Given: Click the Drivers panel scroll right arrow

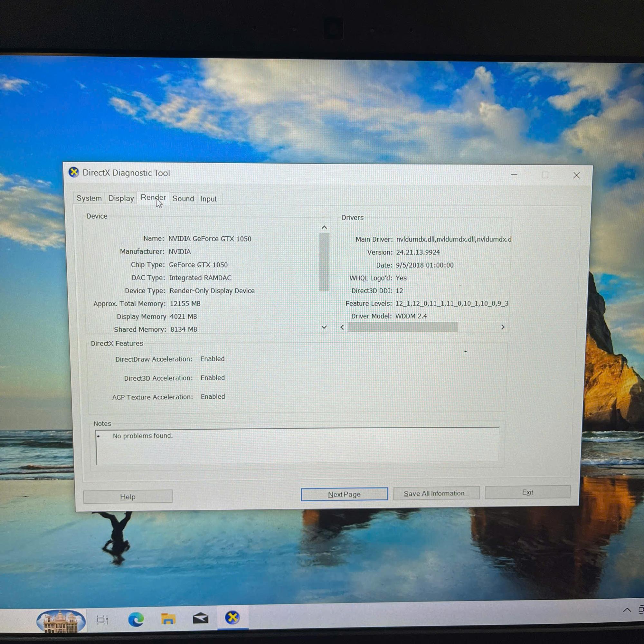Looking at the screenshot, I should [x=503, y=327].
